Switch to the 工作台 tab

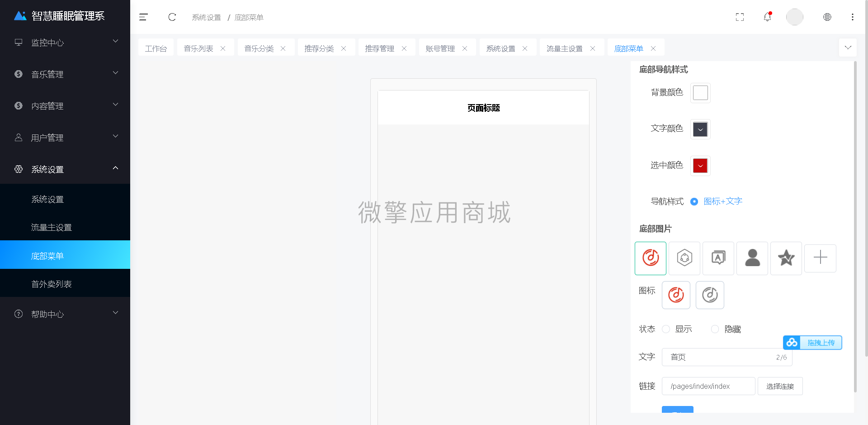click(156, 48)
